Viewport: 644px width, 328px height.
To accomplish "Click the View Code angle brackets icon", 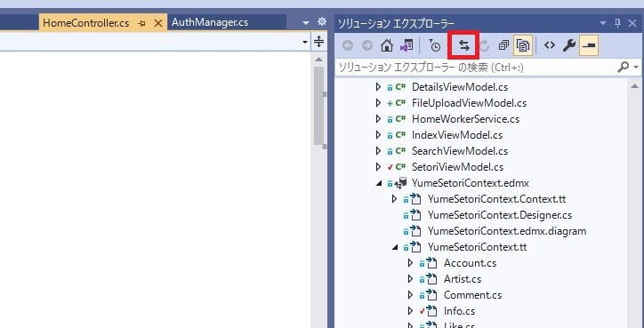I will tap(550, 45).
